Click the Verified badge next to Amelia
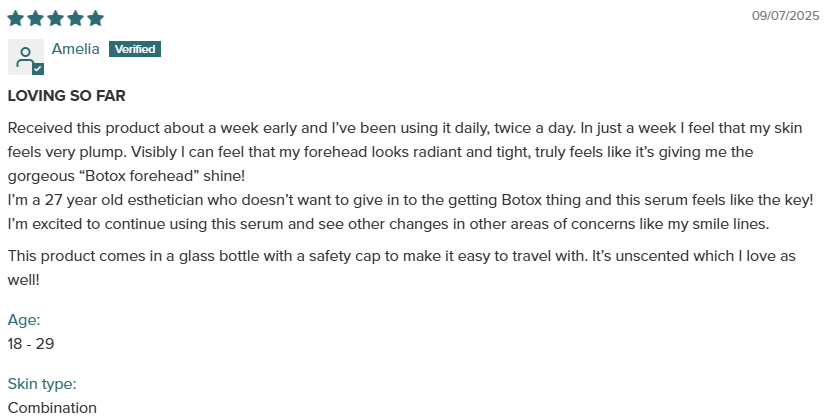 click(135, 49)
